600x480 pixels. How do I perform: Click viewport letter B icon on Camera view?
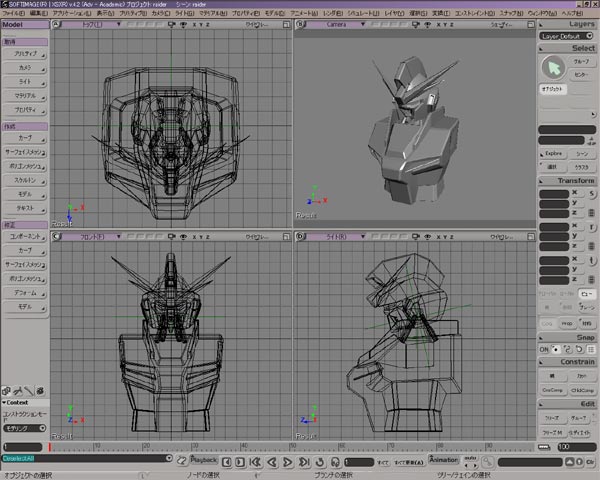tap(301, 24)
